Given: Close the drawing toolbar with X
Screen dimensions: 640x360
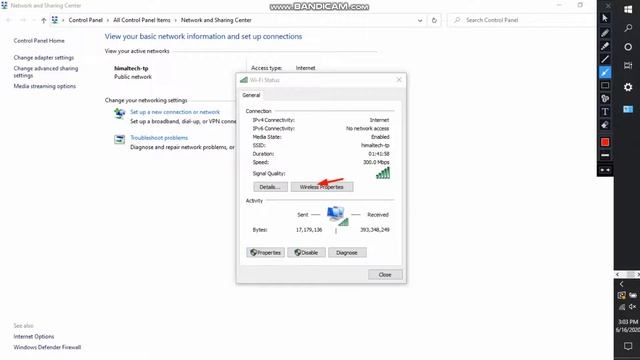Looking at the screenshot, I should point(608,6).
